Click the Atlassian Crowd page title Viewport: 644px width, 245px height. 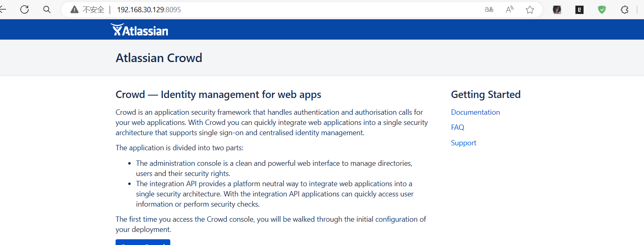pyautogui.click(x=159, y=58)
